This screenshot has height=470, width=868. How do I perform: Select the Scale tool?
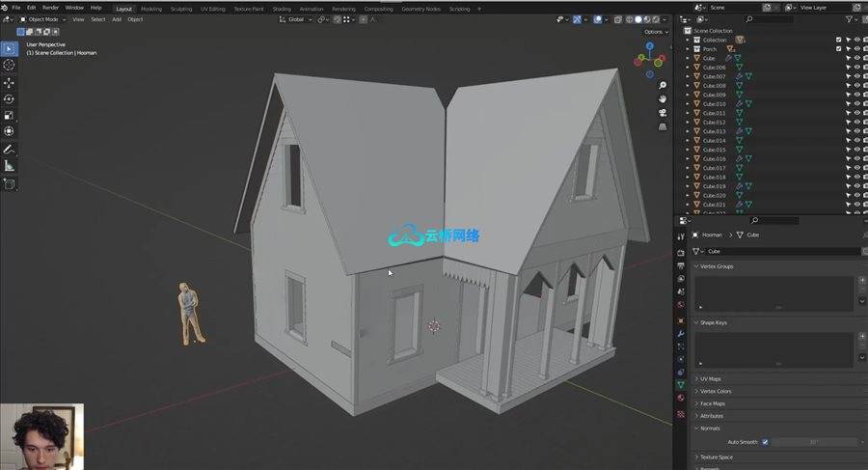click(9, 115)
